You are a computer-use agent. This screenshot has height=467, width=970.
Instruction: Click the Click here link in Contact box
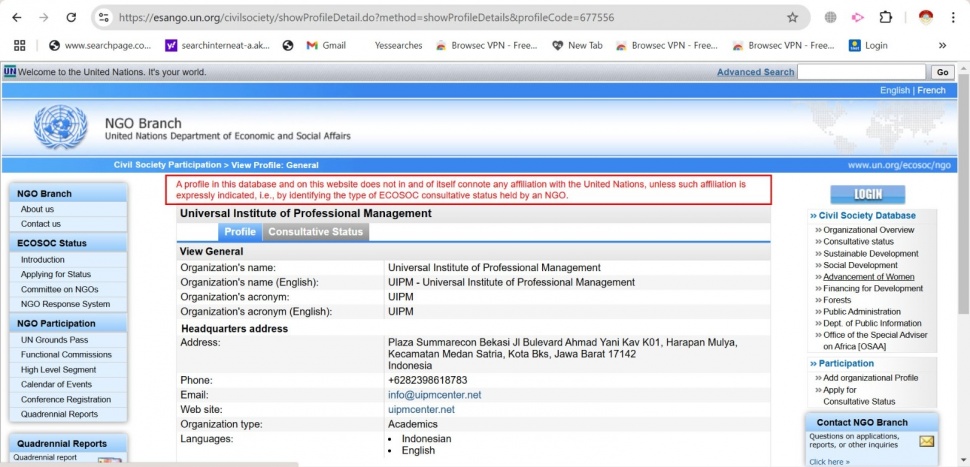829,462
